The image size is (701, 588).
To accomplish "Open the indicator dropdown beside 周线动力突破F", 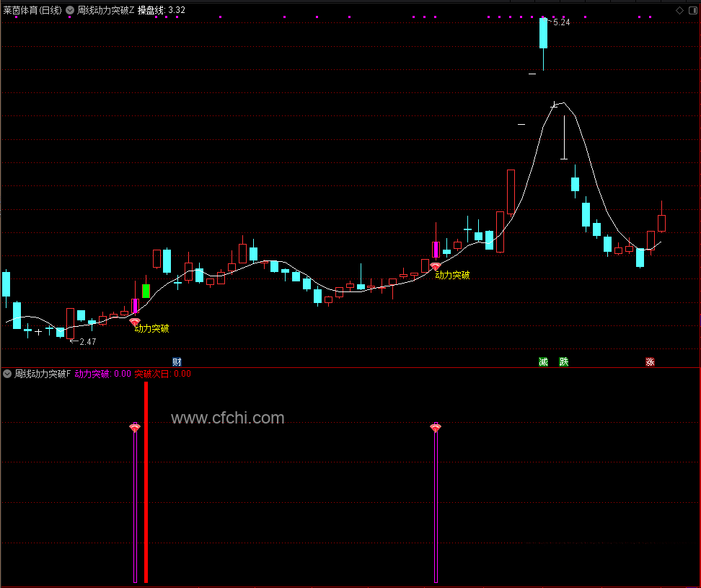I will coord(7,374).
